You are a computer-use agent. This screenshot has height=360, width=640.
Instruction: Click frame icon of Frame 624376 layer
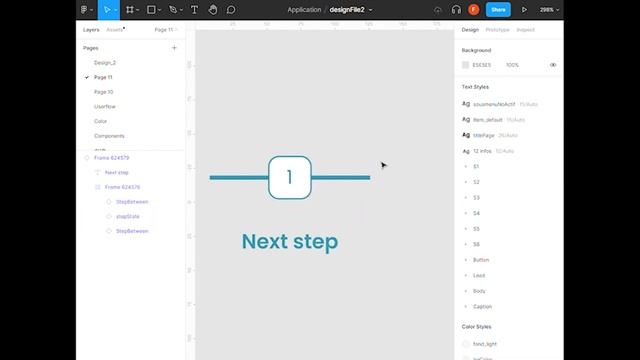pyautogui.click(x=98, y=187)
